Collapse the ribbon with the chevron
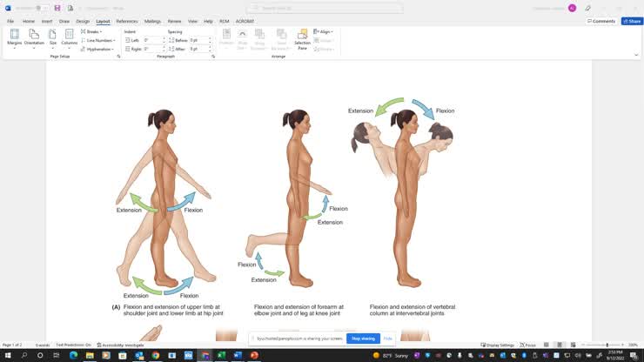The width and height of the screenshot is (644, 362). (636, 55)
